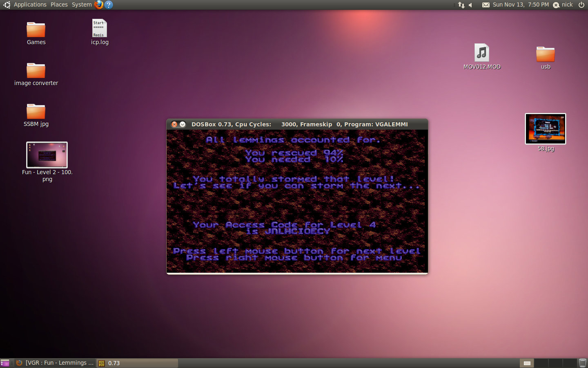Select the MOV012.MOD audio file
This screenshot has width=588, height=368.
pos(482,54)
